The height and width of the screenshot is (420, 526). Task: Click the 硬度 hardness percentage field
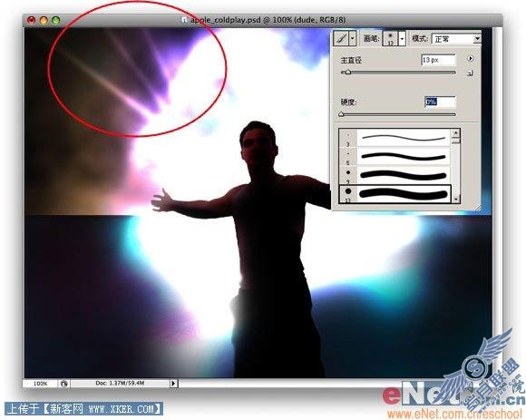pyautogui.click(x=440, y=102)
